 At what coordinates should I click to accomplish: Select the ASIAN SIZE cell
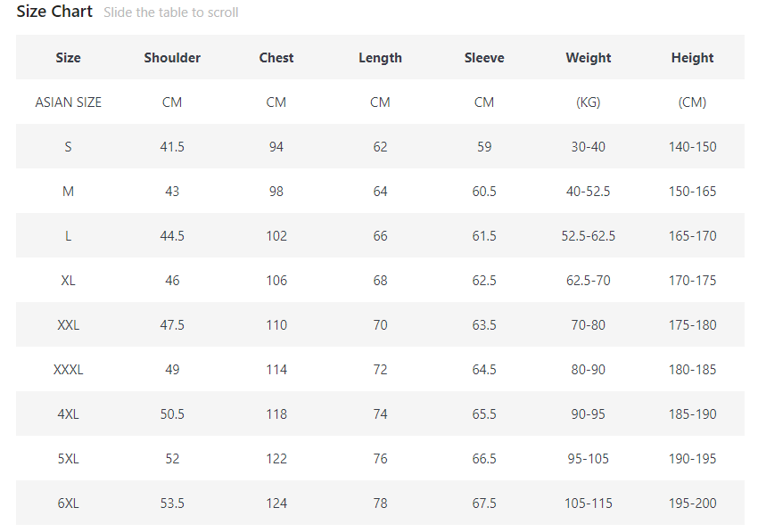[x=69, y=102]
